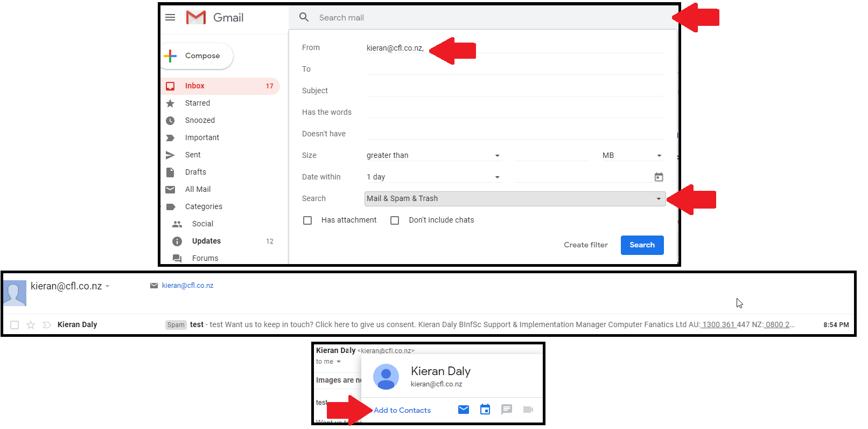Image resolution: width=868 pixels, height=429 pixels.
Task: Click the Social people icon
Action: pyautogui.click(x=177, y=224)
